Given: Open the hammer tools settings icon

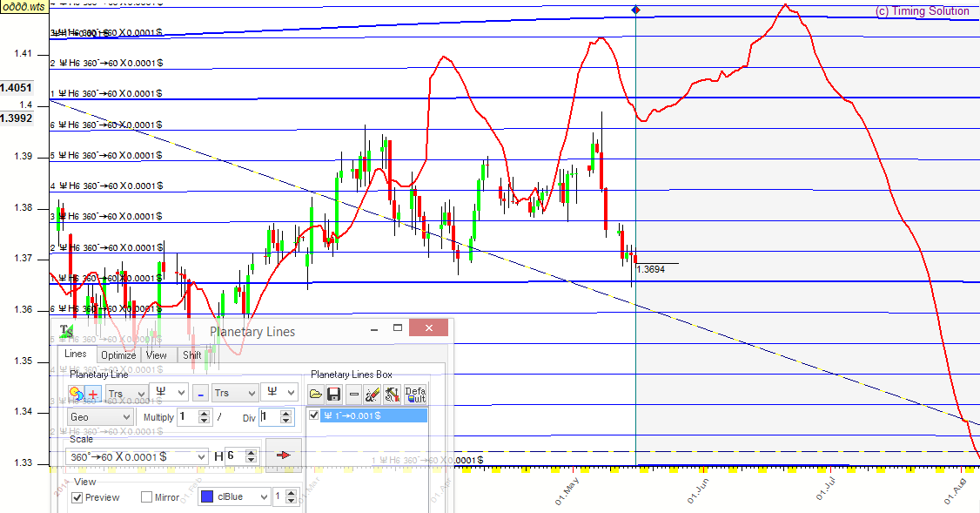Looking at the screenshot, I should (391, 395).
